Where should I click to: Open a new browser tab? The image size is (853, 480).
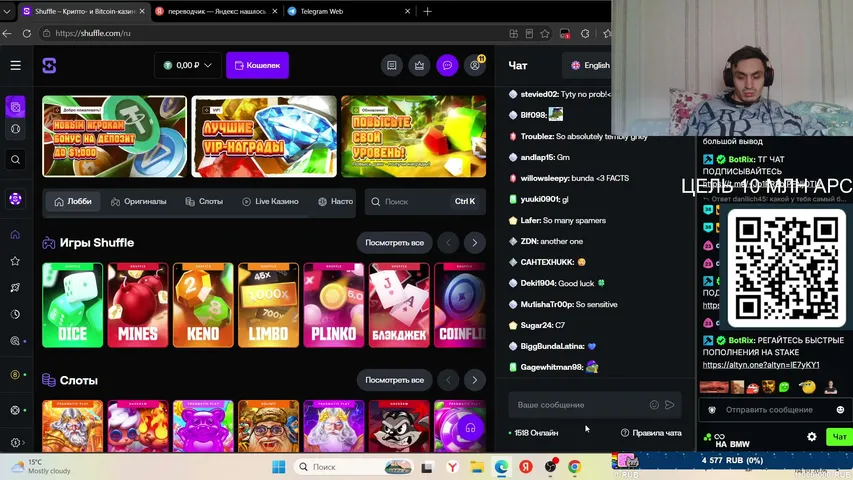pos(428,11)
